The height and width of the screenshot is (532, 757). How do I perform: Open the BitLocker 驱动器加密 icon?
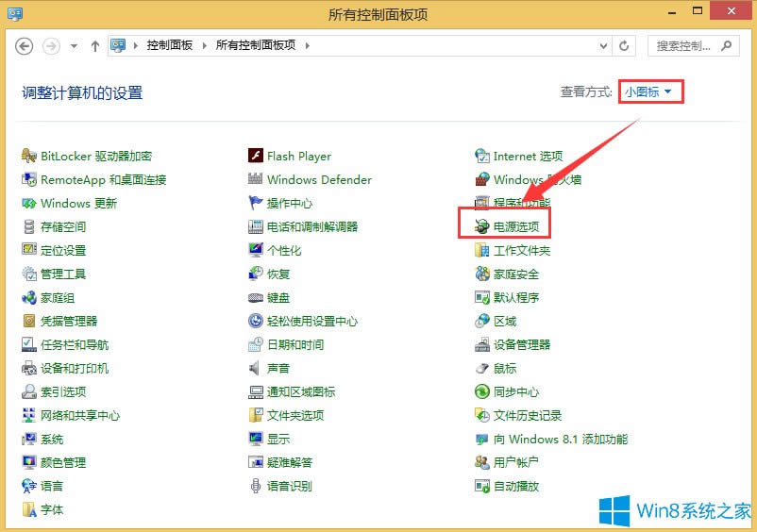[29, 156]
